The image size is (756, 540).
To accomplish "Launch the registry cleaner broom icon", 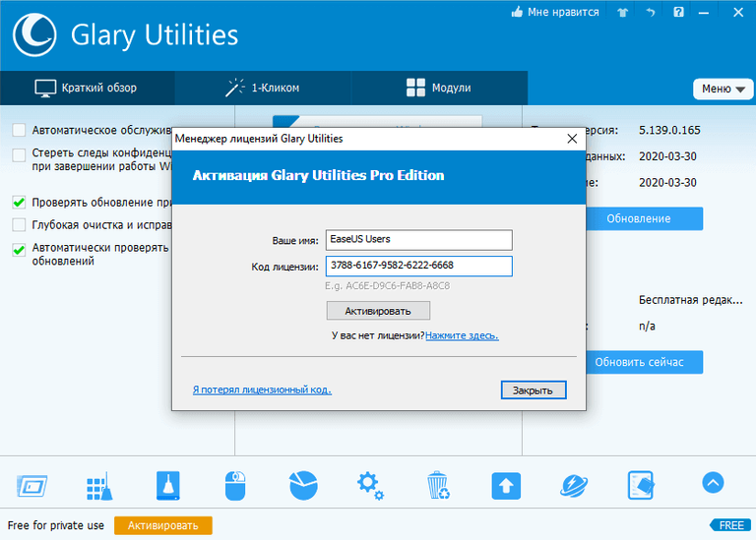I will 99,486.
